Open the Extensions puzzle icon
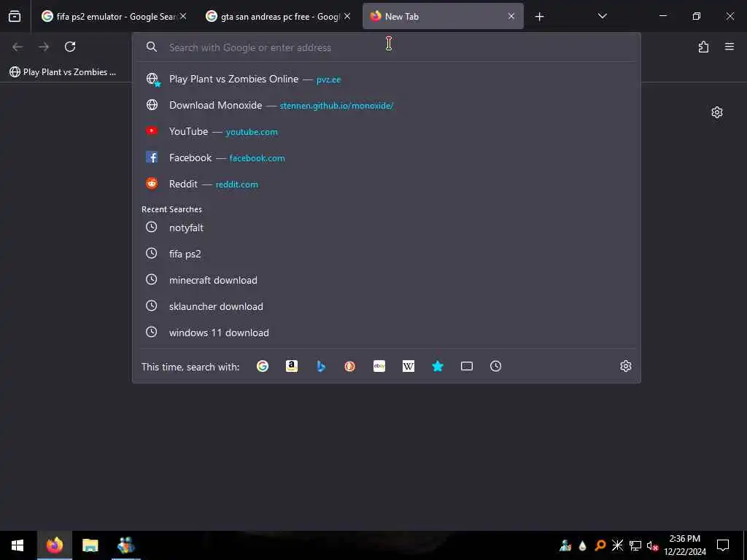 703,47
